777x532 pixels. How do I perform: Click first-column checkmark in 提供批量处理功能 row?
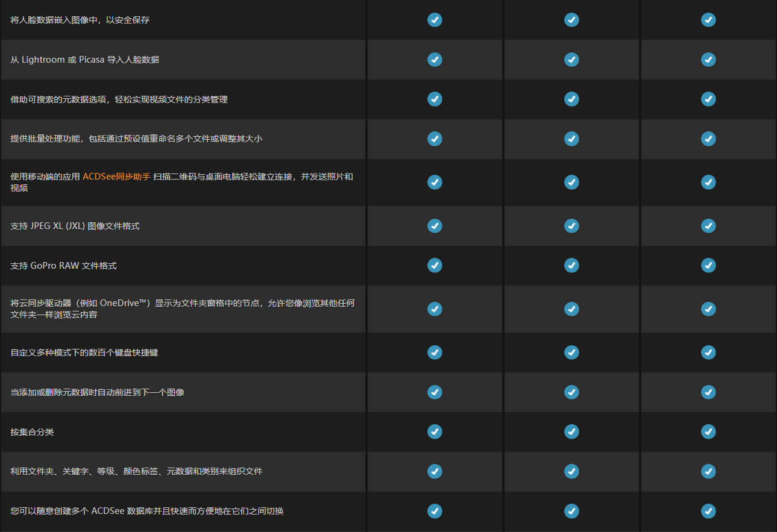click(x=435, y=139)
